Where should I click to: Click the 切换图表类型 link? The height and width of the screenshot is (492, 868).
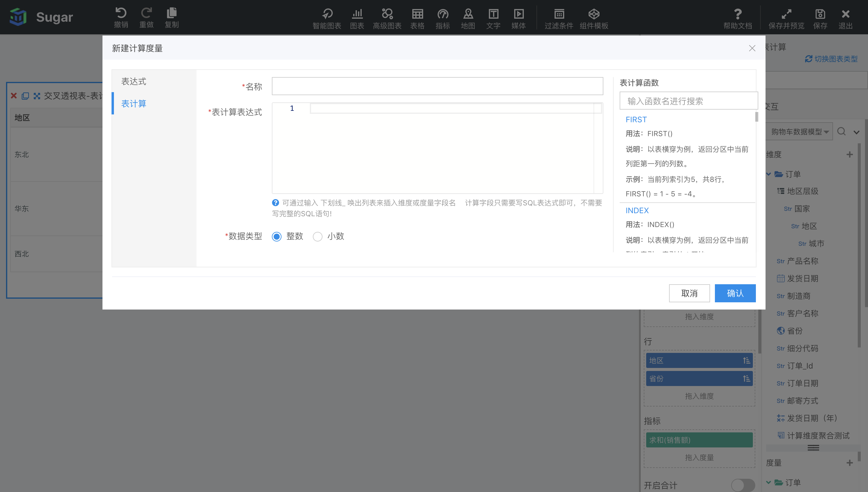(831, 59)
